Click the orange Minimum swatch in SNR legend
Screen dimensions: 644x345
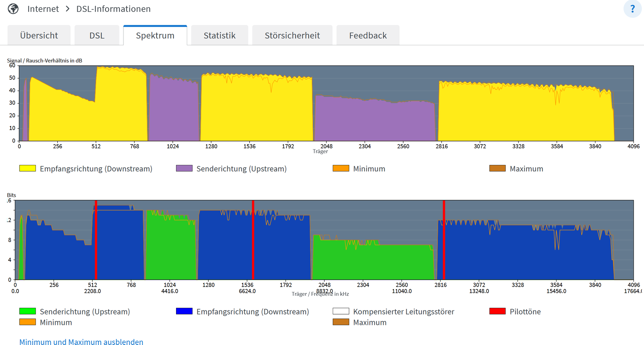pos(341,168)
